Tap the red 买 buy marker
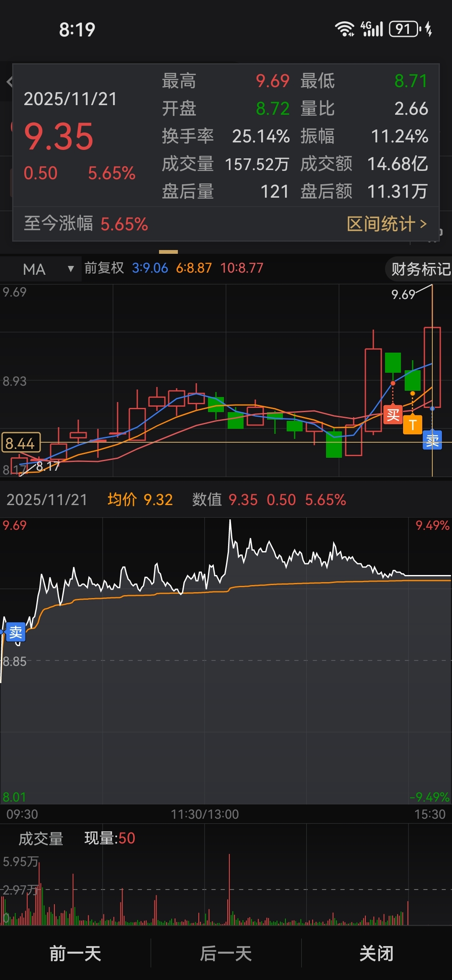The height and width of the screenshot is (980, 452). (393, 414)
